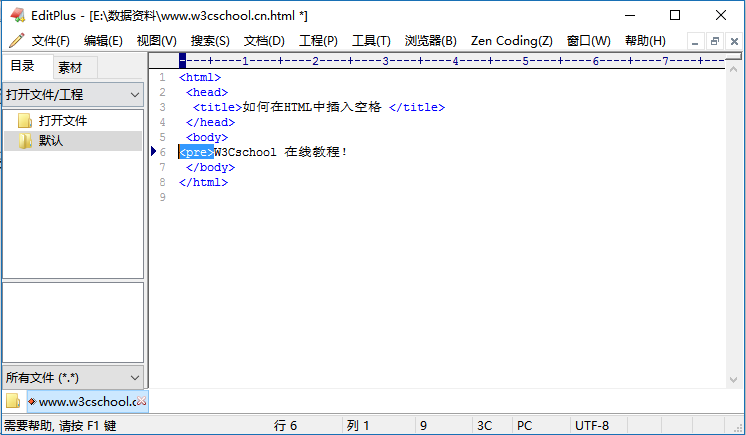Screen dimensions: 746x435
Task: Click the 默认 folder icon
Action: pos(25,141)
